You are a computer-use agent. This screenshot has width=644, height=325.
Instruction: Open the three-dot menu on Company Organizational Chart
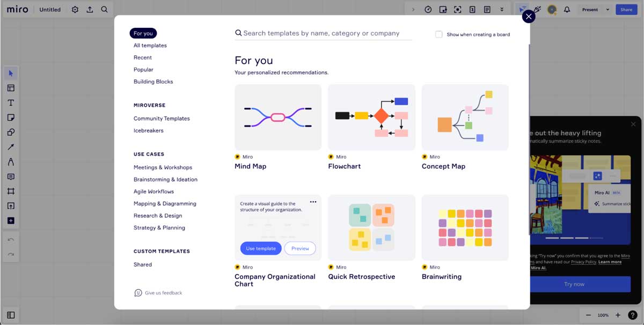[x=313, y=202]
